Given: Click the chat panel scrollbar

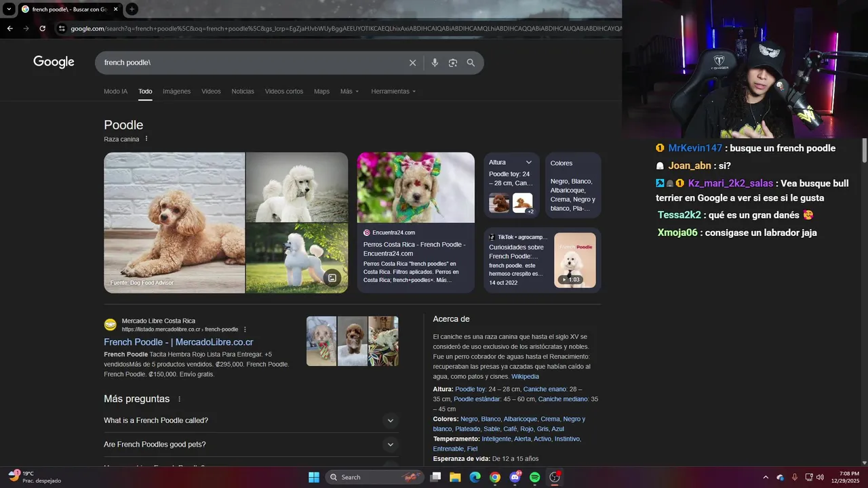Looking at the screenshot, I should tap(865, 150).
